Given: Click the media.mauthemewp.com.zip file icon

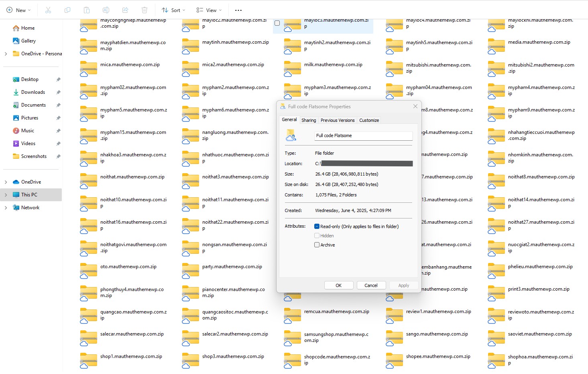Looking at the screenshot, I should [496, 46].
